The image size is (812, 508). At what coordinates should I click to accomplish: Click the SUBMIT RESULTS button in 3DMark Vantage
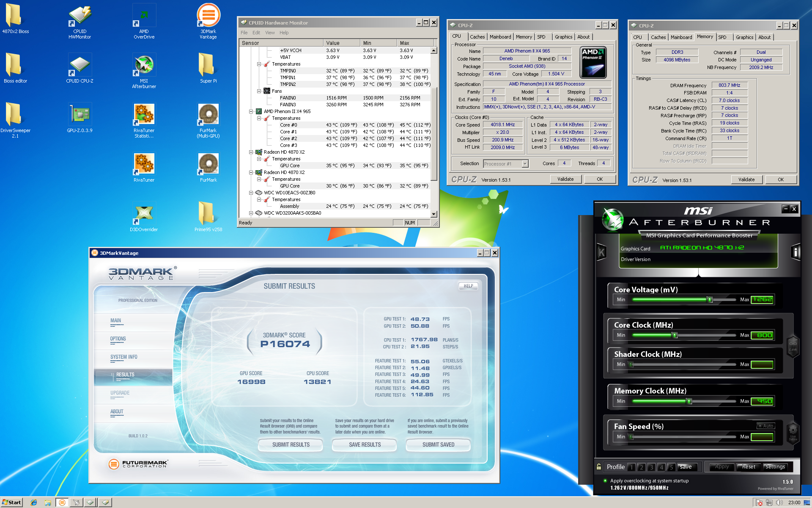pos(291,444)
